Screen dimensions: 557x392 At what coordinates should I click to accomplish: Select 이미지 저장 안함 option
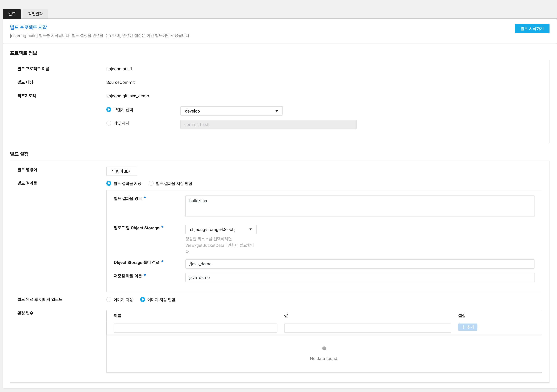[142, 299]
